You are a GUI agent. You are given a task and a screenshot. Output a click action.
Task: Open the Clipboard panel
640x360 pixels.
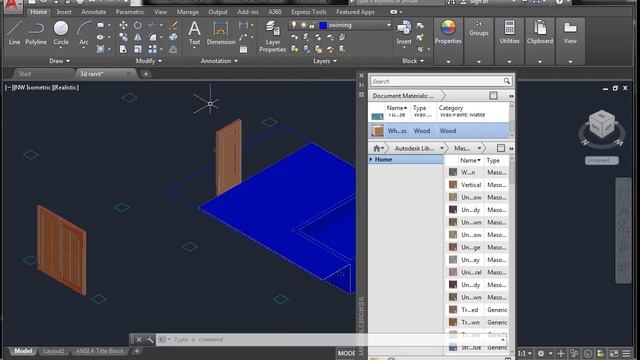tap(540, 33)
